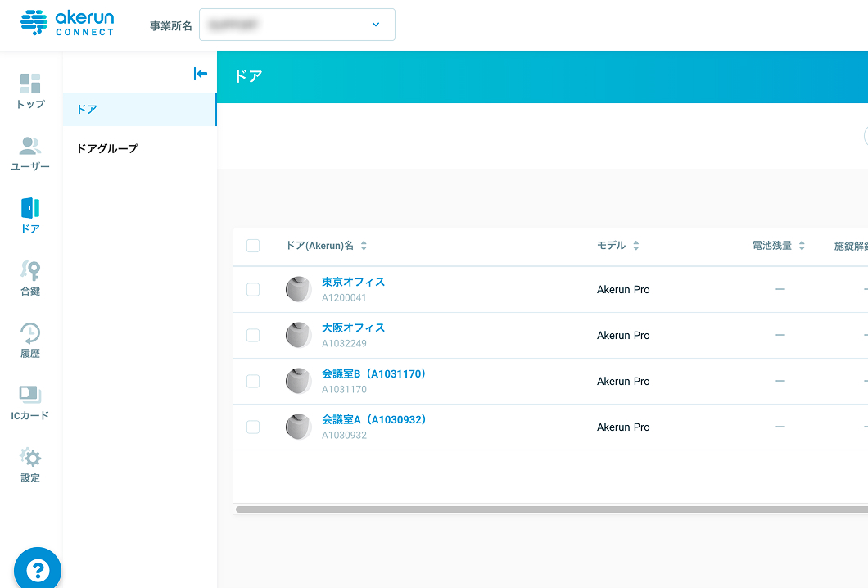Open the 東京オフィス door link
The image size is (868, 588).
click(x=353, y=282)
